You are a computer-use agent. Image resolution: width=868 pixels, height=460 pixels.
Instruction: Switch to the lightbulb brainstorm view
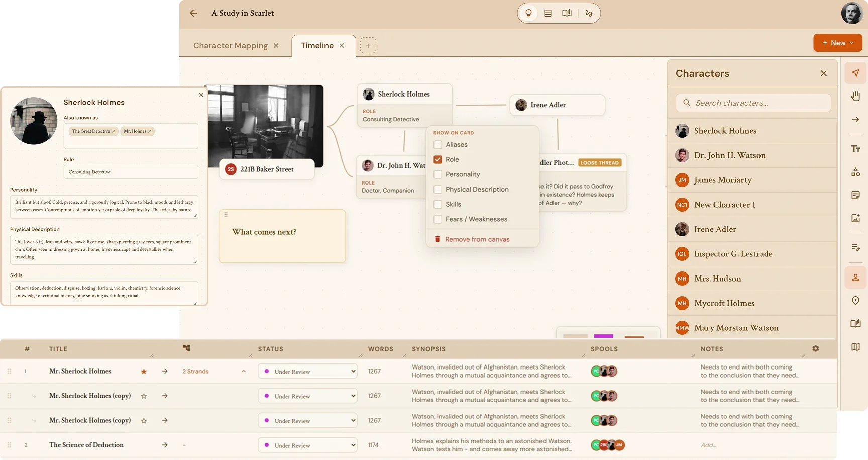[528, 13]
